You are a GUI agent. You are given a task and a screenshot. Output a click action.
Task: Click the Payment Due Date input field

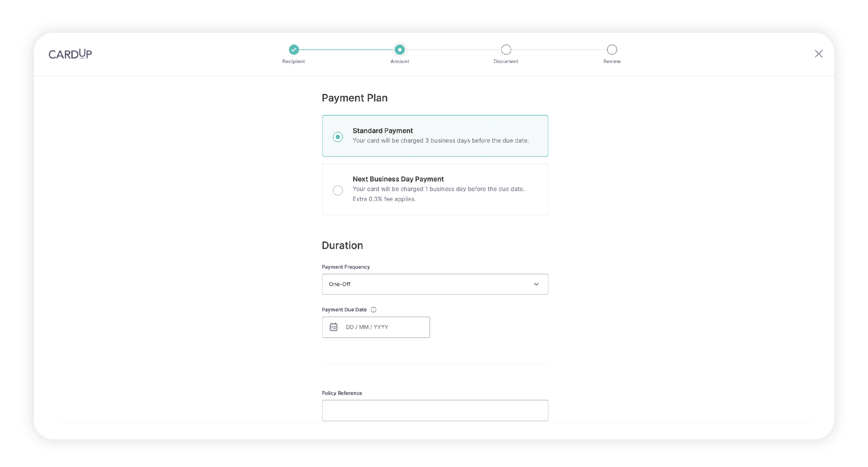[x=376, y=327]
